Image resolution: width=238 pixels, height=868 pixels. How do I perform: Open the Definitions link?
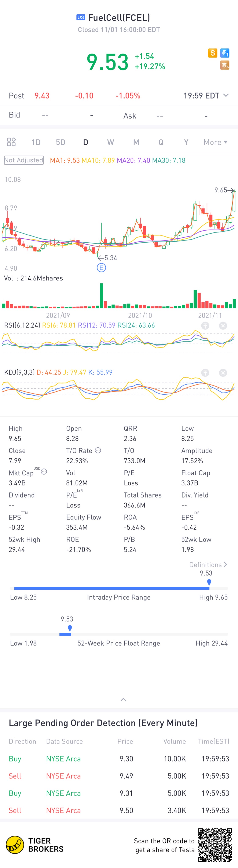click(x=208, y=565)
